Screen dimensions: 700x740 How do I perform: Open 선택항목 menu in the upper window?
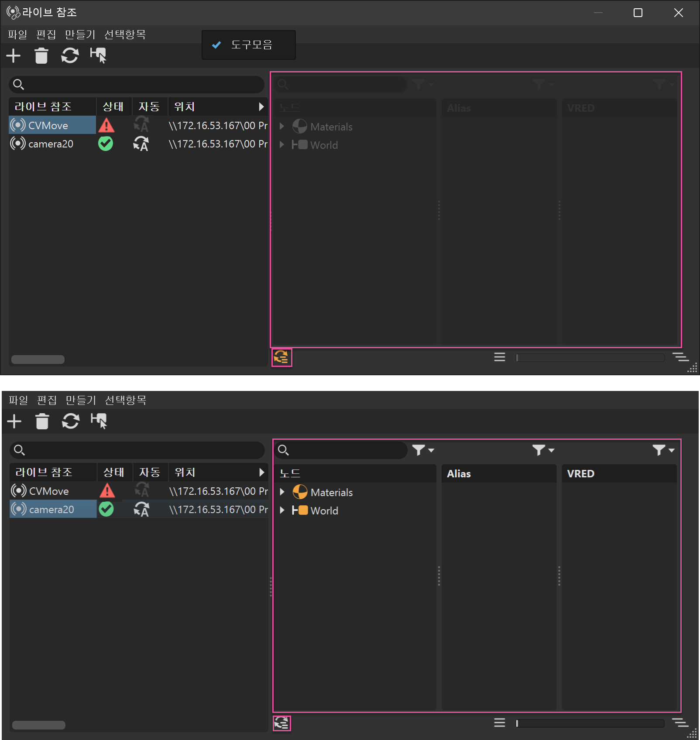pyautogui.click(x=125, y=34)
